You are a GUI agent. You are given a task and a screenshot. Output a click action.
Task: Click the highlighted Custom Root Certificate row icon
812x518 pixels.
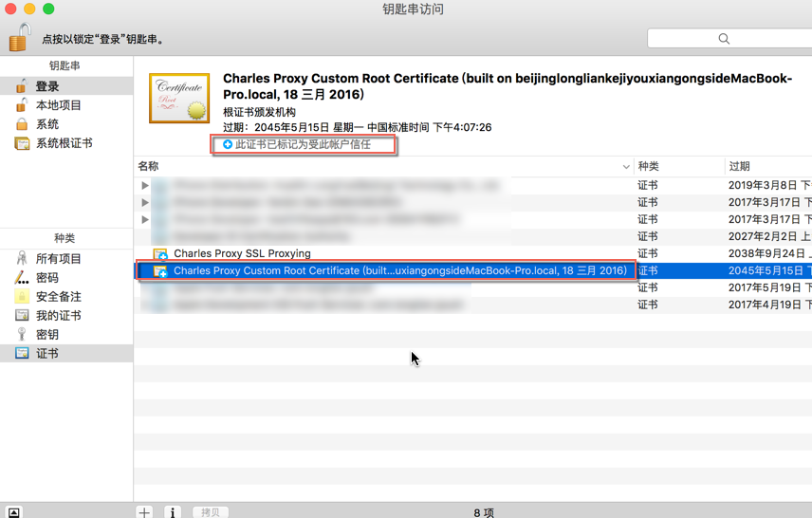[x=160, y=271]
